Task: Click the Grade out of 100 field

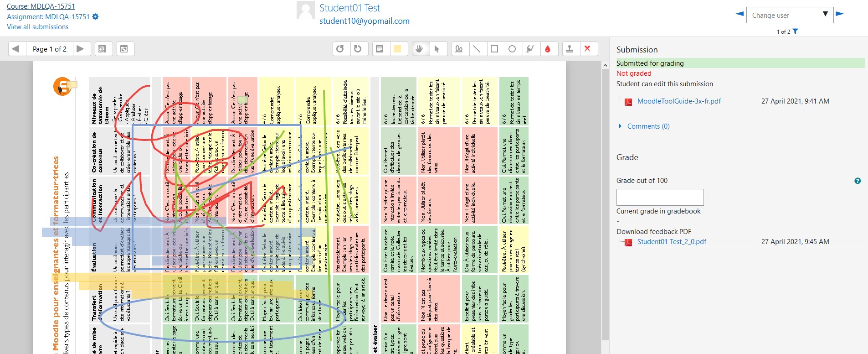Action: [660, 197]
